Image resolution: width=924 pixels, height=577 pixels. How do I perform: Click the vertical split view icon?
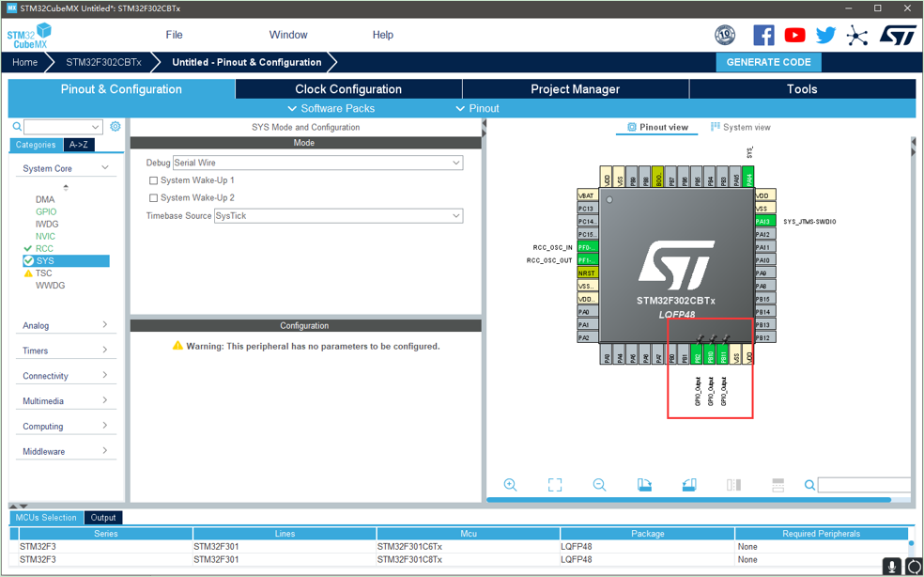click(733, 485)
